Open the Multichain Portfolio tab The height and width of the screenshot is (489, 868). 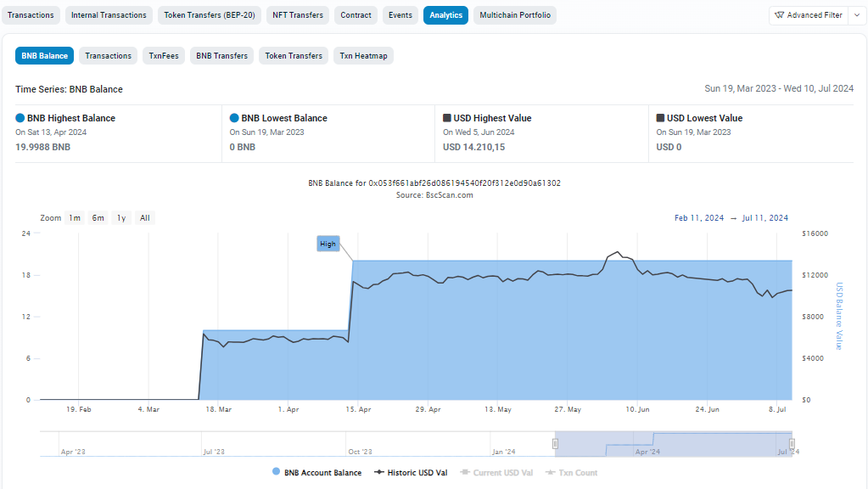pyautogui.click(x=514, y=15)
